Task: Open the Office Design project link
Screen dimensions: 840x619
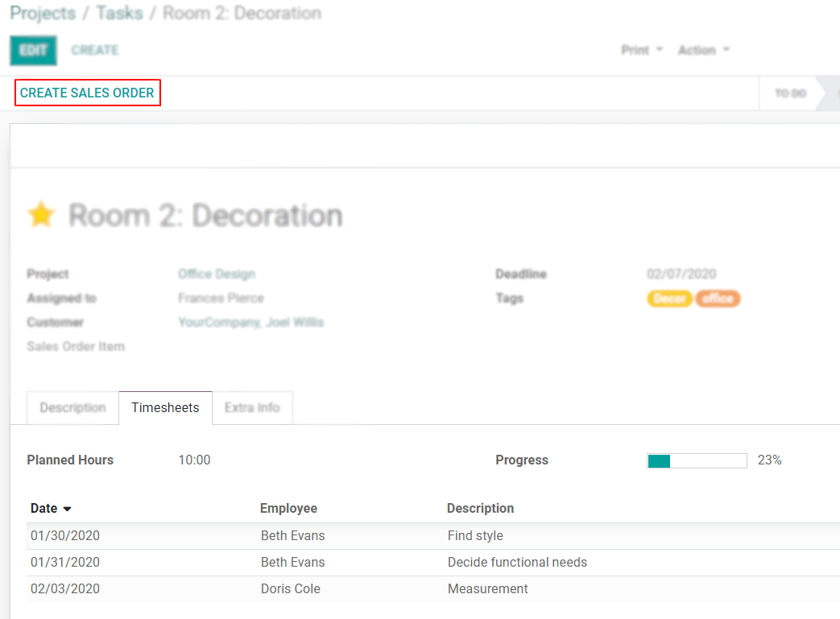Action: click(x=216, y=274)
